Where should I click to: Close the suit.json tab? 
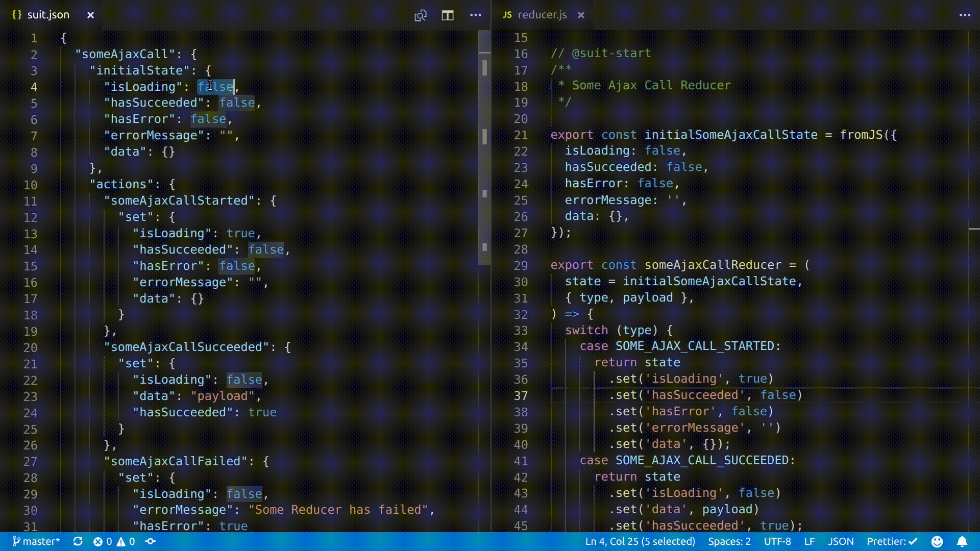[90, 15]
